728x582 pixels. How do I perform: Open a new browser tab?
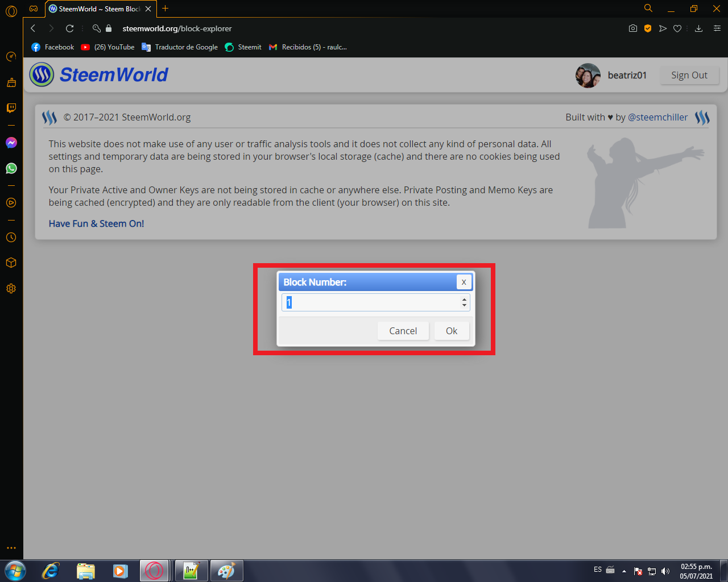click(166, 9)
